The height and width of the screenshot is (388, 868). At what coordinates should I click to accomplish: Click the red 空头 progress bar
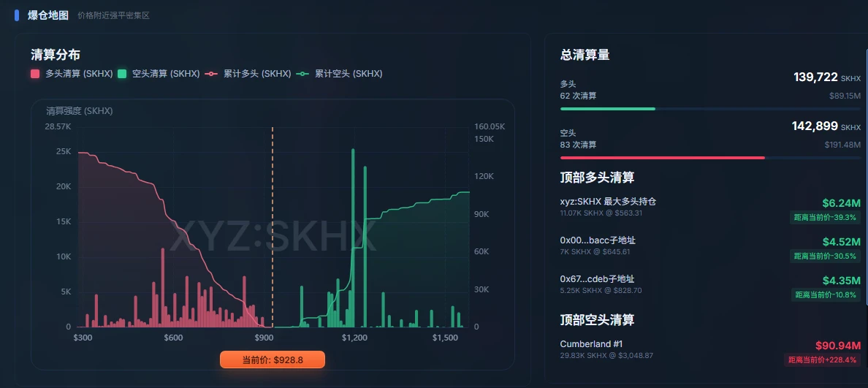click(663, 158)
